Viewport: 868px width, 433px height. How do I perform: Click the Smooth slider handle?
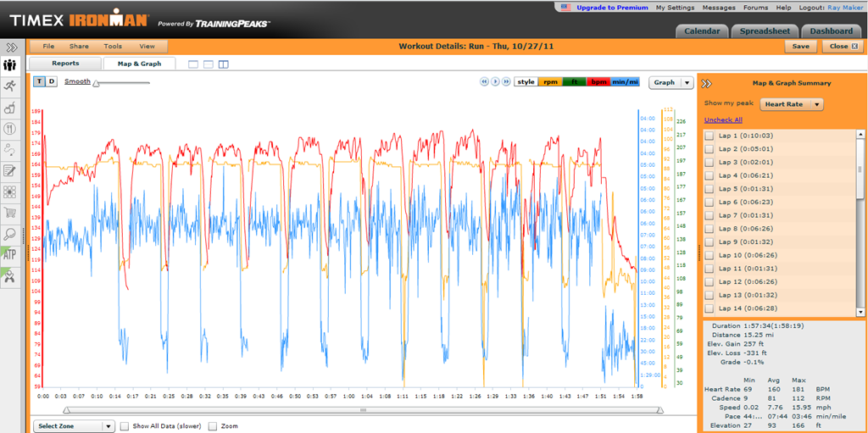coord(96,84)
